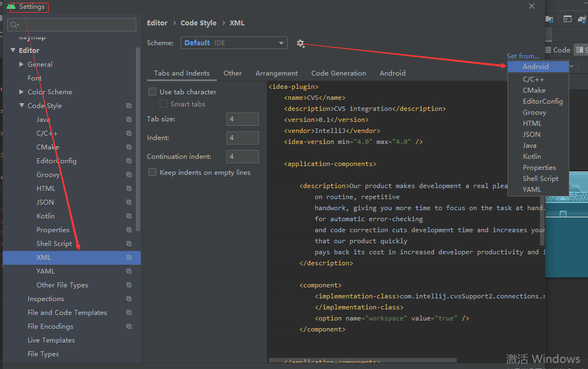The height and width of the screenshot is (369, 588).
Task: Choose C/C++ from the Set from menu
Action: (538, 79)
